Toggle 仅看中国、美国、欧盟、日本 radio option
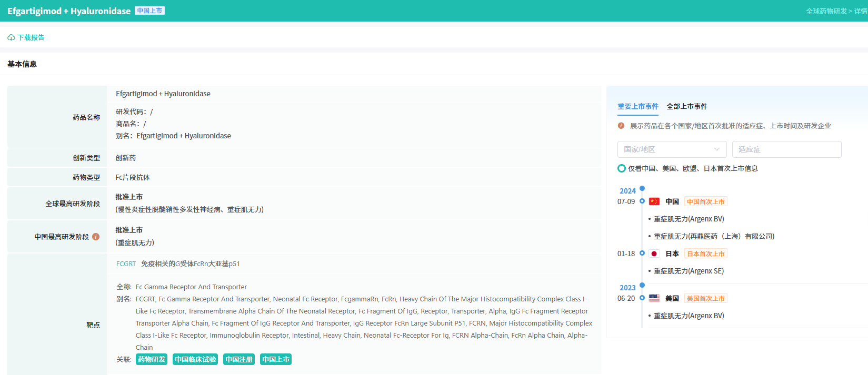This screenshot has width=868, height=375. point(622,168)
